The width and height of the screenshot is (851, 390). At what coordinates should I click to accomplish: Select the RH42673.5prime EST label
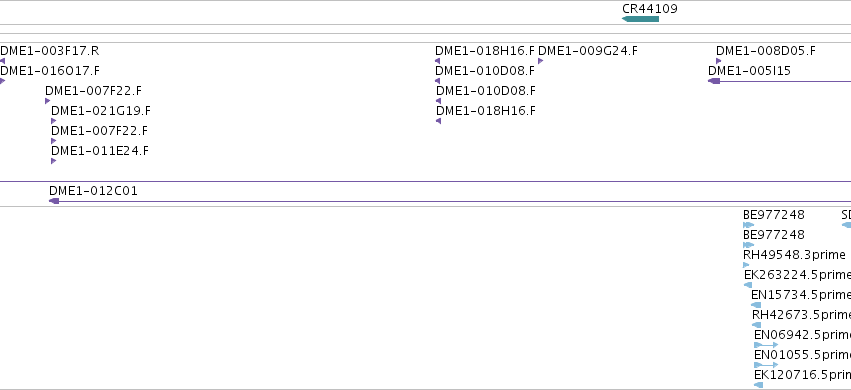[802, 315]
